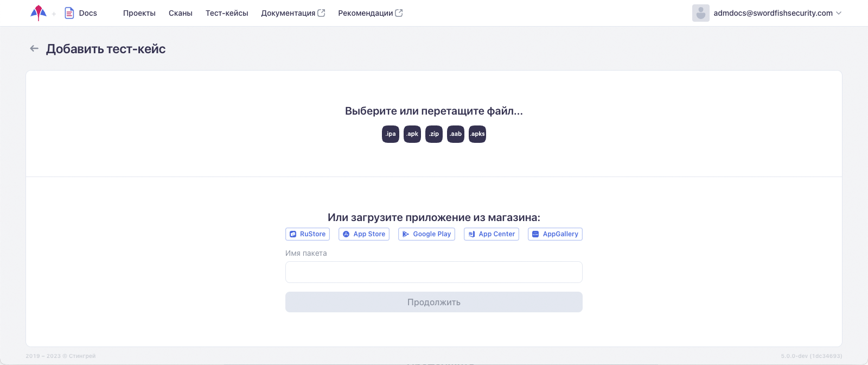Choose Google Play as app source
The image size is (868, 365).
426,234
